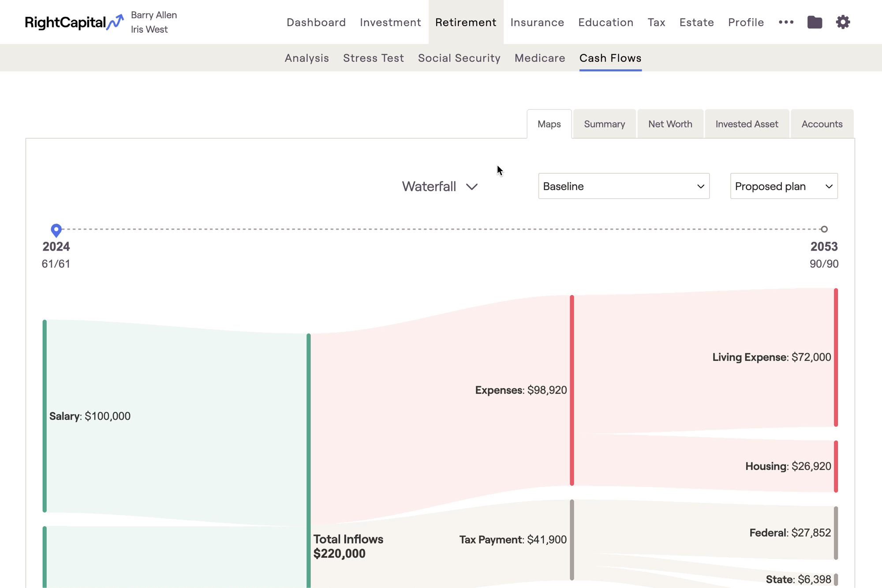The height and width of the screenshot is (588, 882).
Task: Open the Medicare subsection link
Action: coord(539,58)
